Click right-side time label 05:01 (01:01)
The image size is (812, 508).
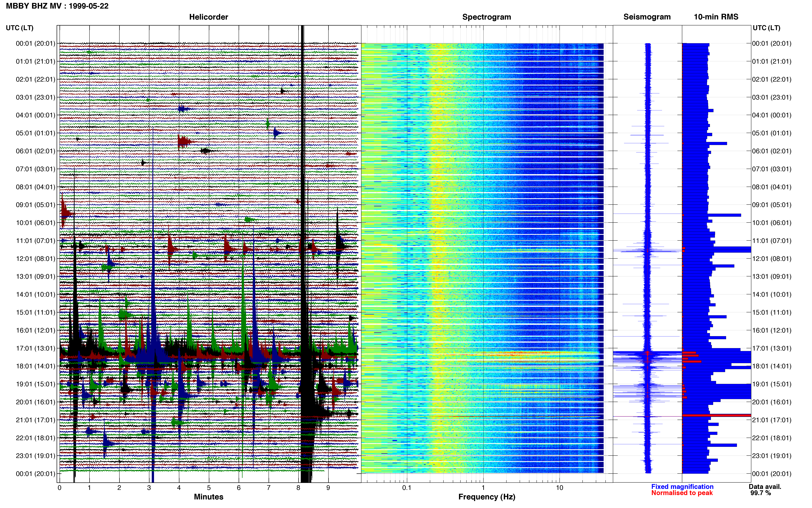[x=772, y=133]
